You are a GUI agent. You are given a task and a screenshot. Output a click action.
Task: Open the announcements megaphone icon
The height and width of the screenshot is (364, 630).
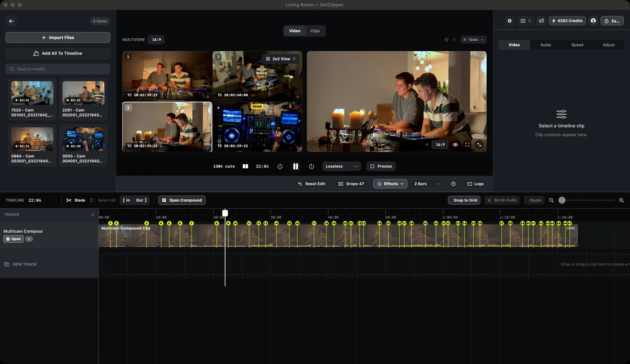[x=541, y=21]
